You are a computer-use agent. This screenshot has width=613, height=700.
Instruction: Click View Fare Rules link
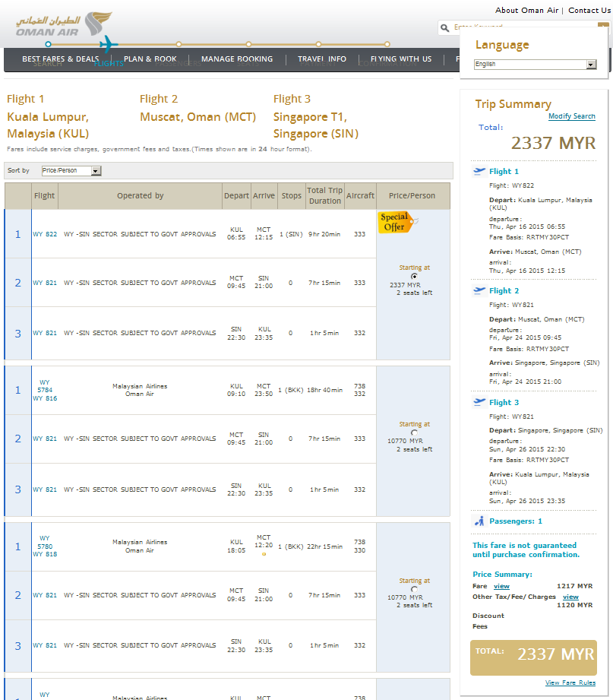click(x=570, y=683)
